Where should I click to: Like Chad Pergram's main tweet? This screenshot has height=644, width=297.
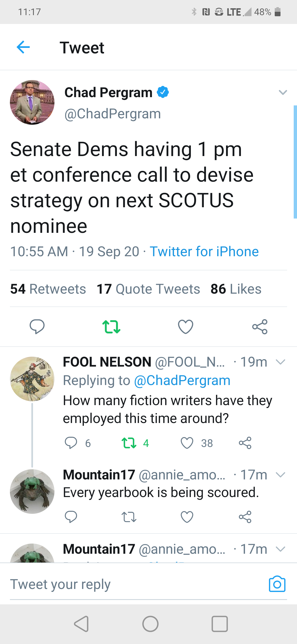pyautogui.click(x=186, y=327)
